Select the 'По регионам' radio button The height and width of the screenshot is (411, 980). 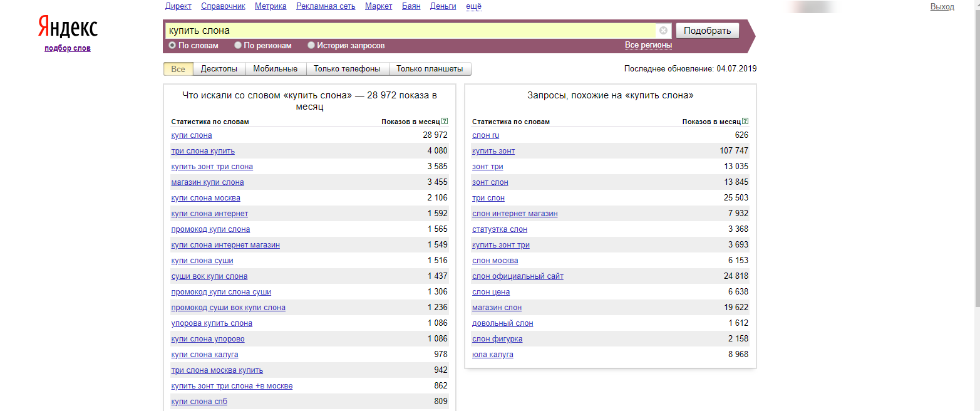[238, 45]
